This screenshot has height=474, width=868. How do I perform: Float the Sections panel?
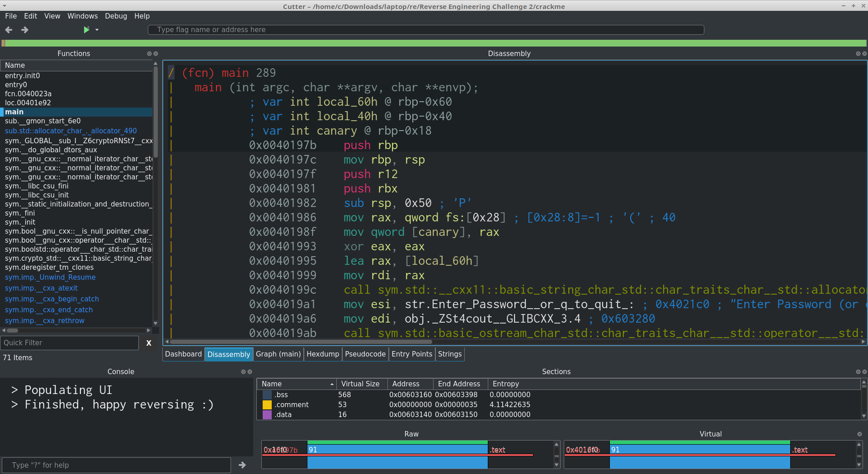tap(858, 372)
